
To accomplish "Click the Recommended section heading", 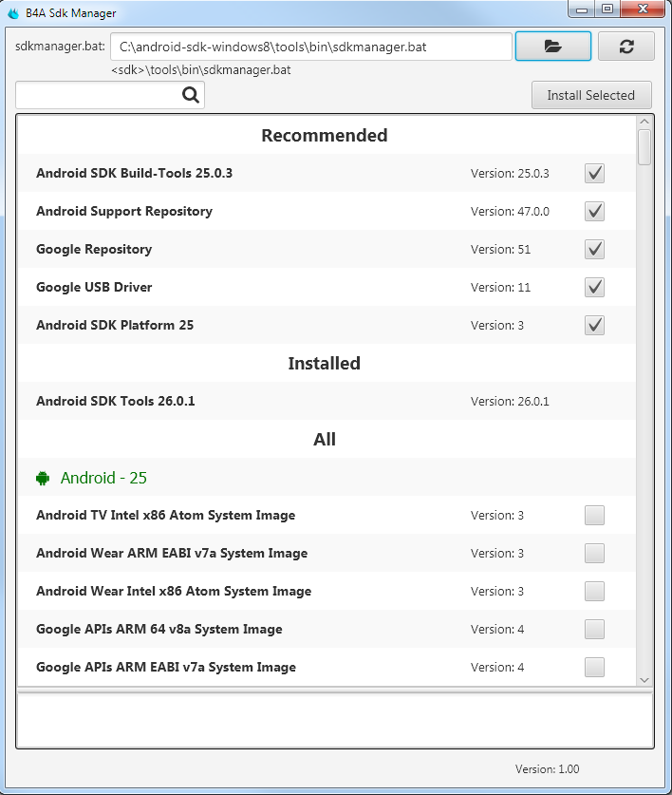I will (x=325, y=136).
